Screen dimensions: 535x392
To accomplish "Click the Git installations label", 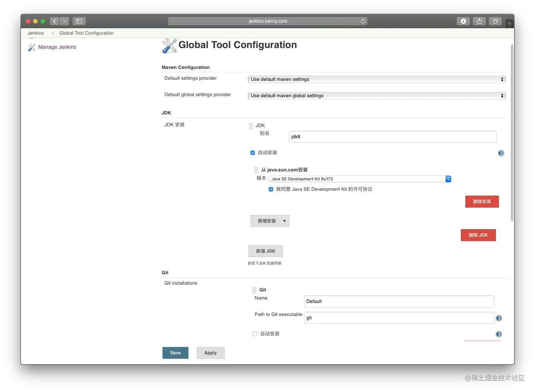I will coord(181,283).
